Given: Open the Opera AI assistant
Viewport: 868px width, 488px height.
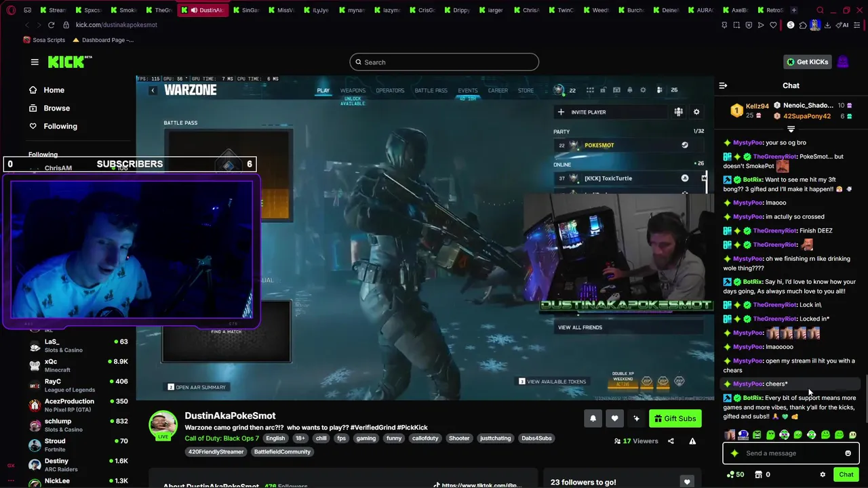Looking at the screenshot, I should coord(843,25).
